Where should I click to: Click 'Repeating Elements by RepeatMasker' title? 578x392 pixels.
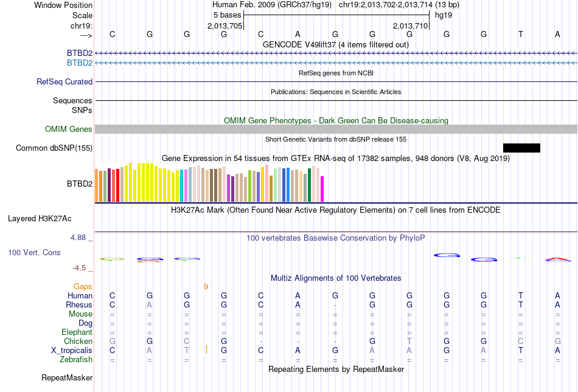coord(336,369)
